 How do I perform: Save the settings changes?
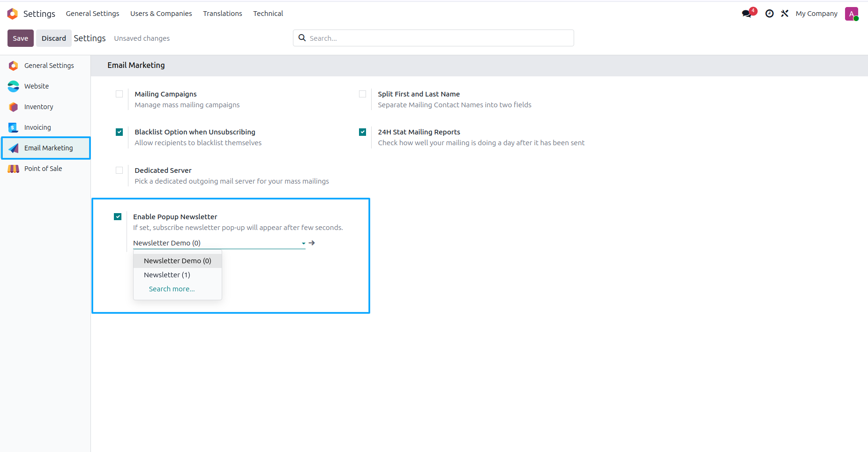[x=21, y=38]
